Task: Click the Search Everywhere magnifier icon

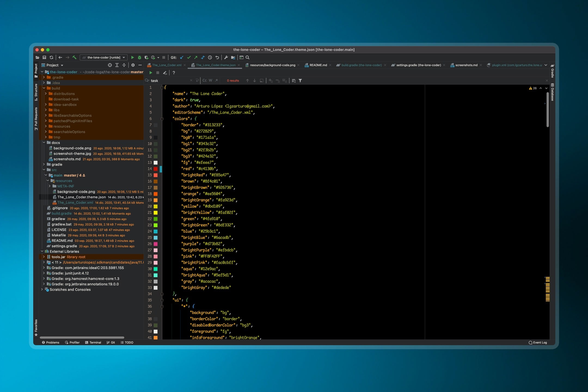Action: coord(247,57)
